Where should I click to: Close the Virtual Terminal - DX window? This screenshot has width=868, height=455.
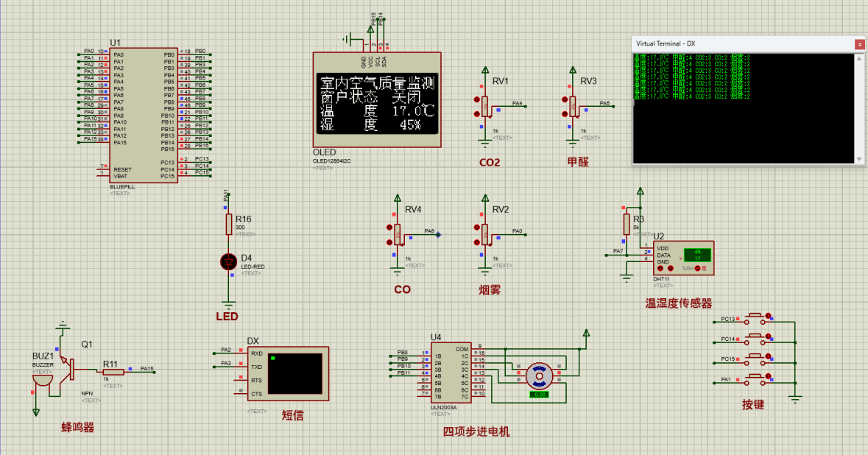click(858, 44)
